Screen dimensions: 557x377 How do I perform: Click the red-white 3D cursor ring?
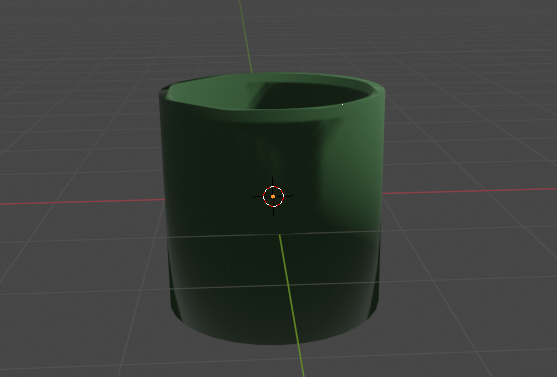pyautogui.click(x=274, y=196)
